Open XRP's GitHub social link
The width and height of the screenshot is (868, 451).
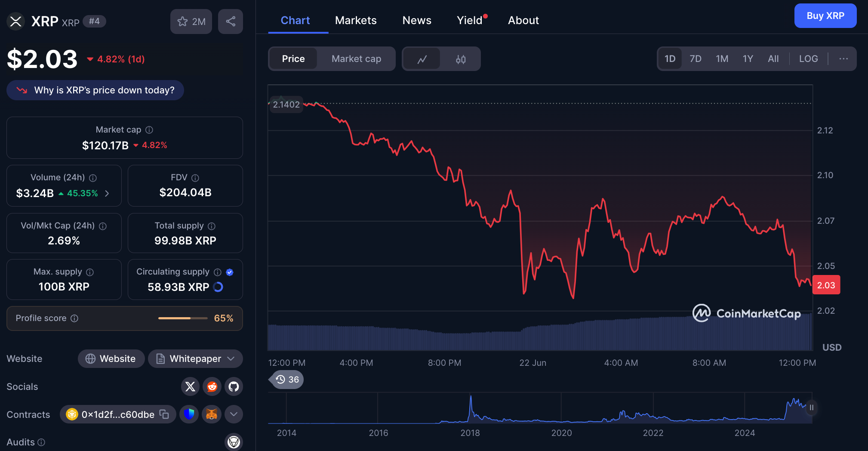coord(234,386)
